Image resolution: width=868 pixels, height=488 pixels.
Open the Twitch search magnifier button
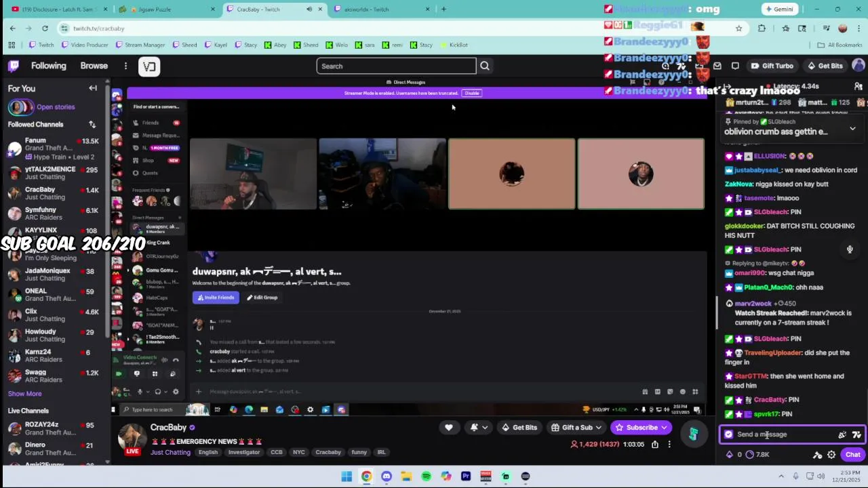[x=485, y=66]
